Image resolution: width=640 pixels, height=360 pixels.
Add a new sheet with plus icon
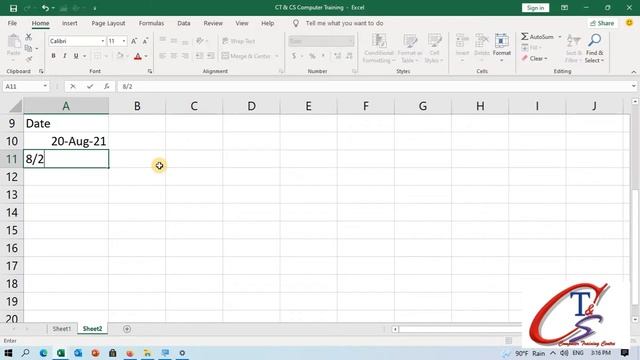[127, 329]
